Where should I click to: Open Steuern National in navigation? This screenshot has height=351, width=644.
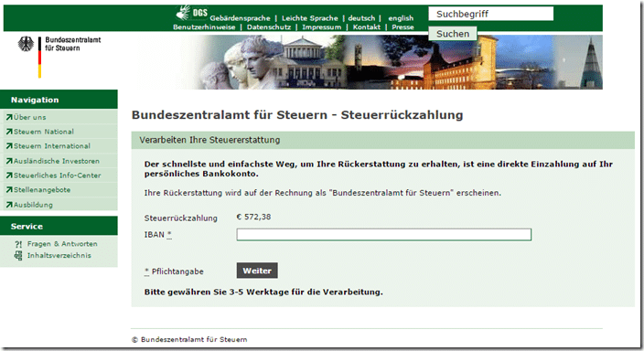pos(44,132)
